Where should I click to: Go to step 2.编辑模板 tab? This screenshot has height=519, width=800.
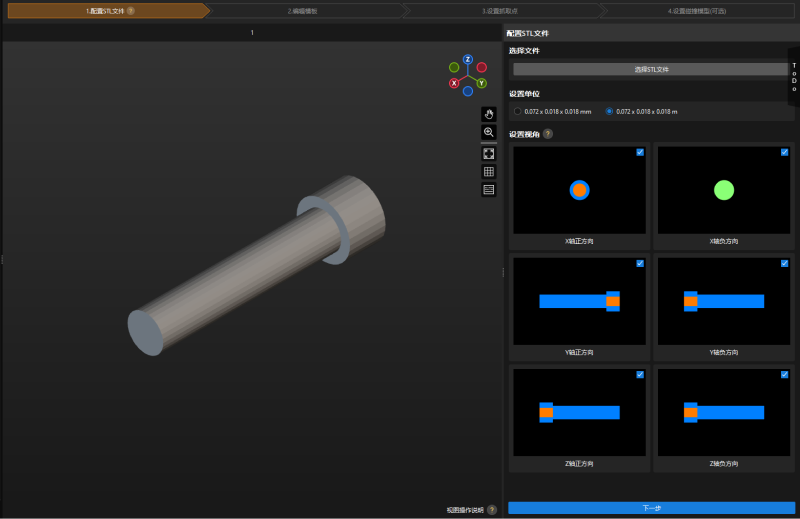coord(302,10)
